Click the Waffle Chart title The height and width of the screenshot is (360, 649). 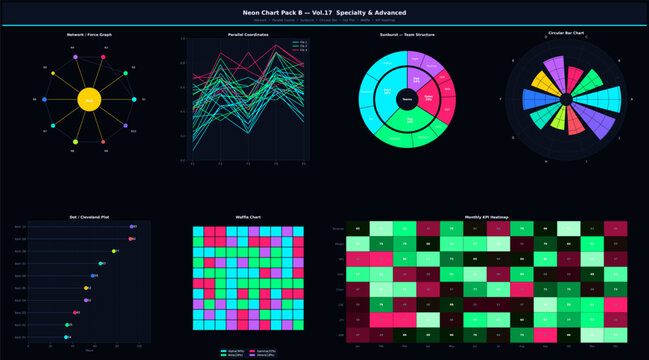(248, 217)
